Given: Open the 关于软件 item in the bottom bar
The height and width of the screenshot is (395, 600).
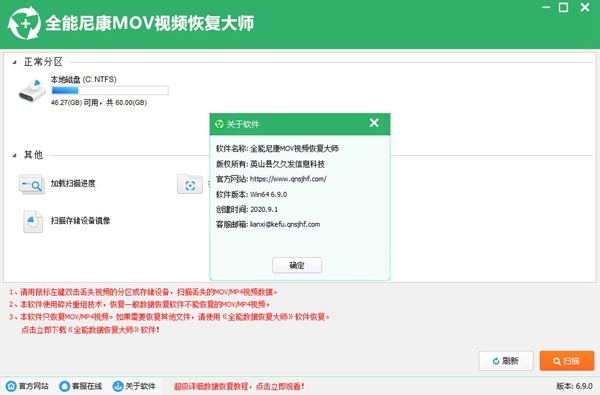Looking at the screenshot, I should pos(140,386).
